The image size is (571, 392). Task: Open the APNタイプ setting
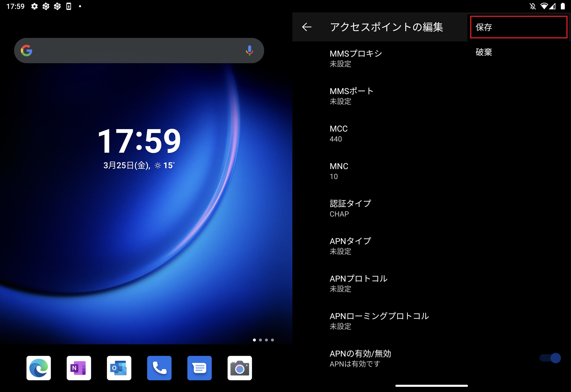[431, 246]
